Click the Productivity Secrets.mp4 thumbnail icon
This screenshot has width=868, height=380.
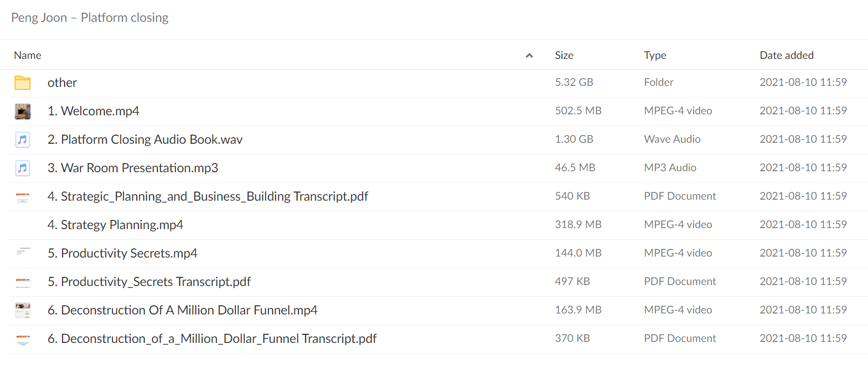point(22,251)
